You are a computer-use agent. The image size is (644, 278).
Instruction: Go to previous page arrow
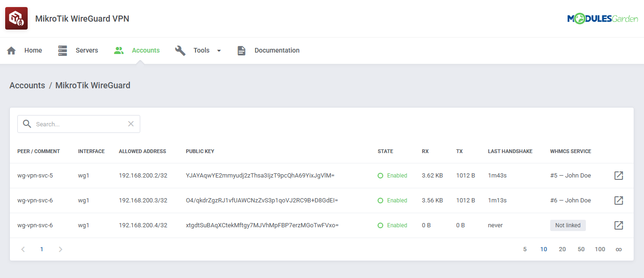click(x=23, y=249)
